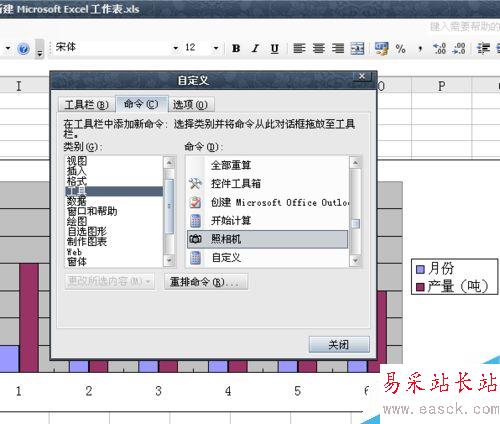Screen dimensions: 500x424
Task: Apply Percent style format
Action: click(400, 49)
